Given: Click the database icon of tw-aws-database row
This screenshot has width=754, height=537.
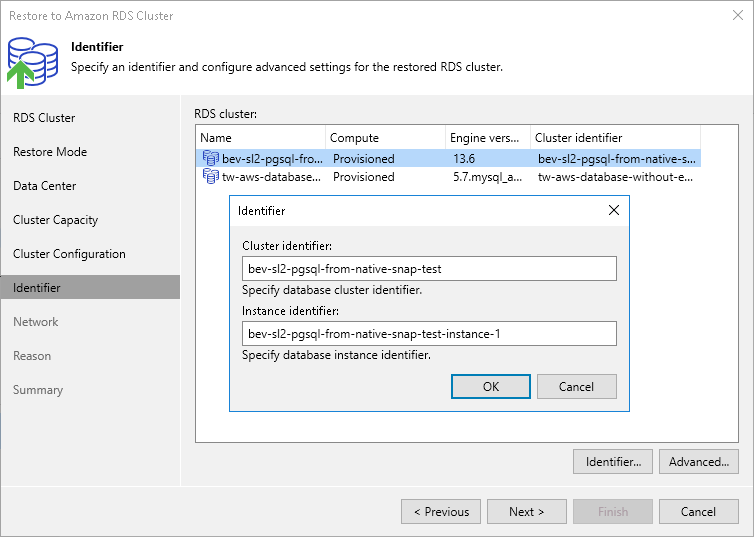Looking at the screenshot, I should pos(210,177).
